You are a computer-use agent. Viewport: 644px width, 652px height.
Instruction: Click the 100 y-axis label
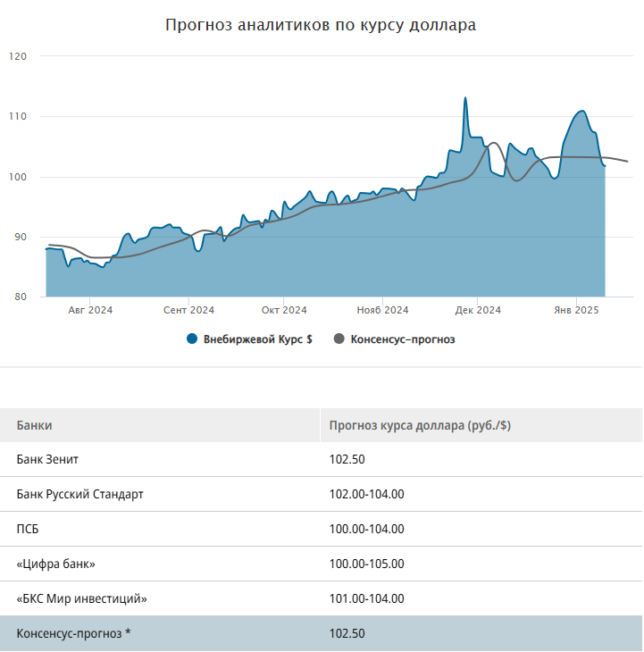point(18,177)
